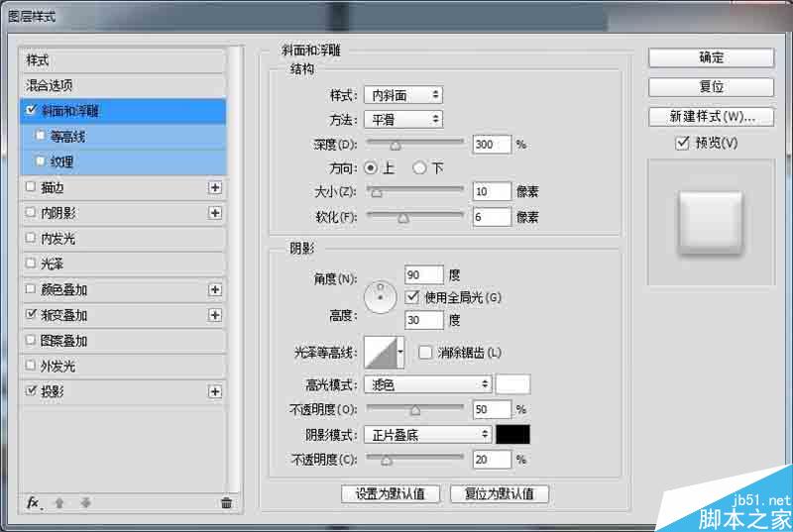Viewport: 793px width, 532px height.
Task: Select 光泽 effect row
Action: [123, 264]
